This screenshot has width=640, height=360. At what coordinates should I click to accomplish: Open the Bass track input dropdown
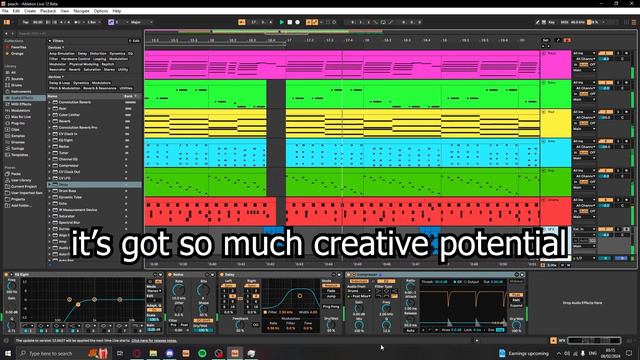pyautogui.click(x=584, y=83)
